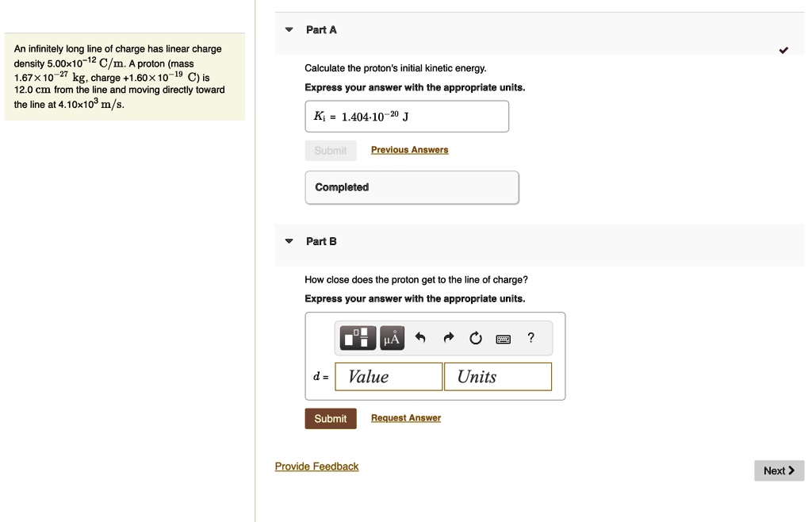Click the Part A header label
Viewport: 812px width, 522px height.
pos(321,30)
